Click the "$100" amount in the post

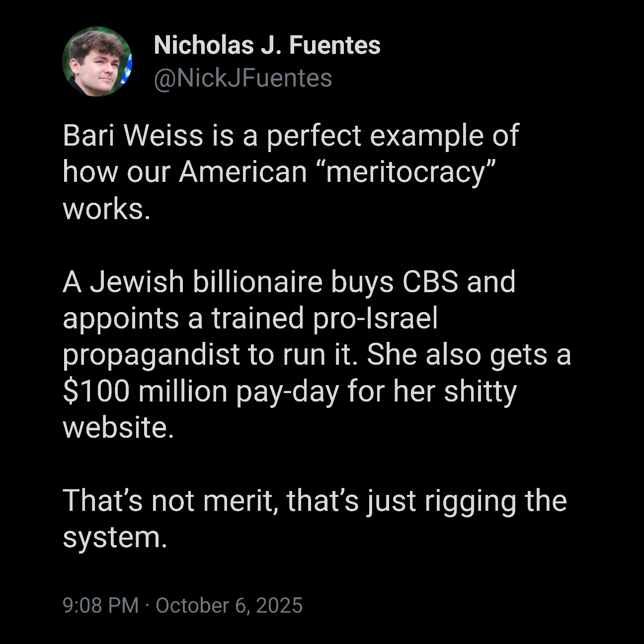point(96,391)
